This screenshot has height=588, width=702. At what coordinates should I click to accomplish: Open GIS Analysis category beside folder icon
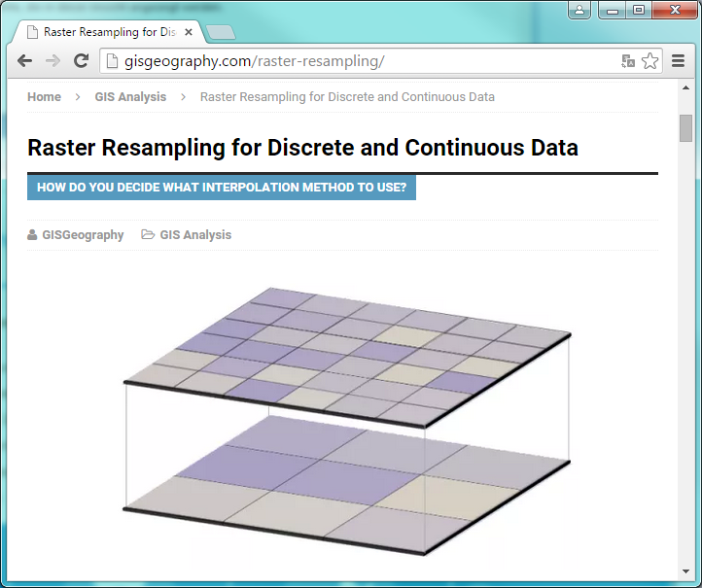click(195, 235)
